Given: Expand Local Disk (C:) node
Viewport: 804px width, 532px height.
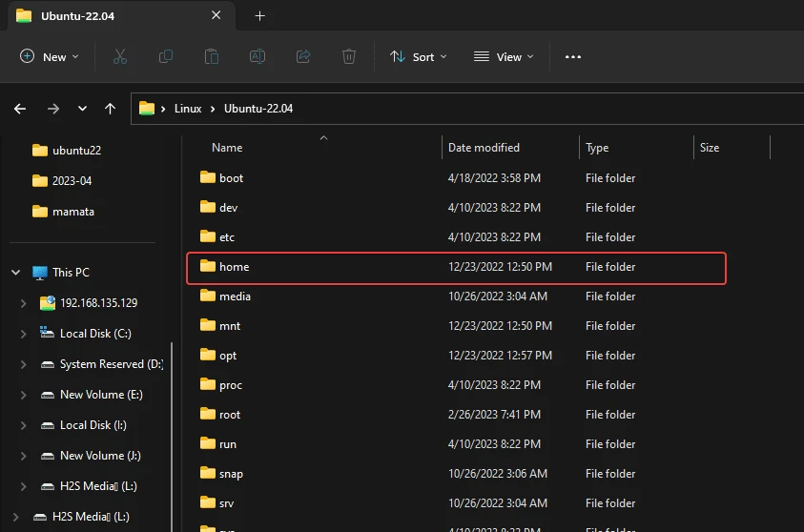Looking at the screenshot, I should click(x=23, y=334).
